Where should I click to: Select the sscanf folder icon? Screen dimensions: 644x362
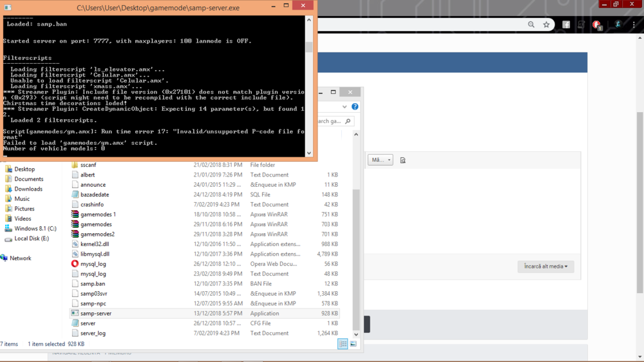point(75,165)
